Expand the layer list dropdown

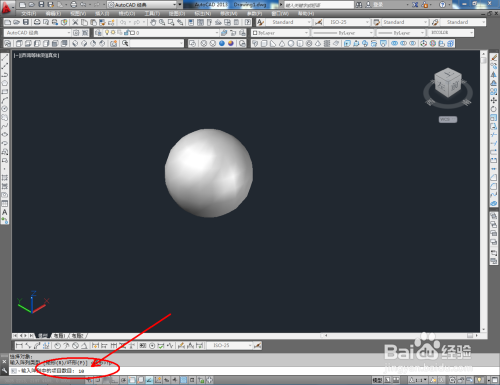click(x=217, y=33)
